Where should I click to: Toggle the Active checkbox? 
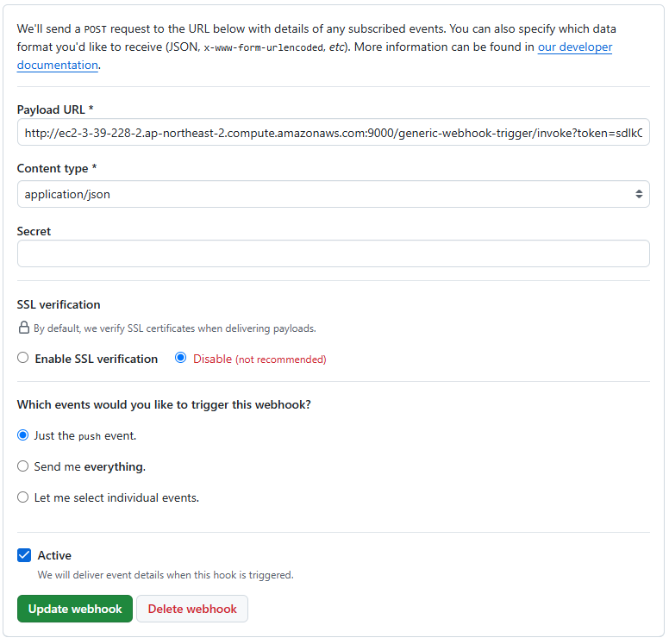[x=24, y=555]
